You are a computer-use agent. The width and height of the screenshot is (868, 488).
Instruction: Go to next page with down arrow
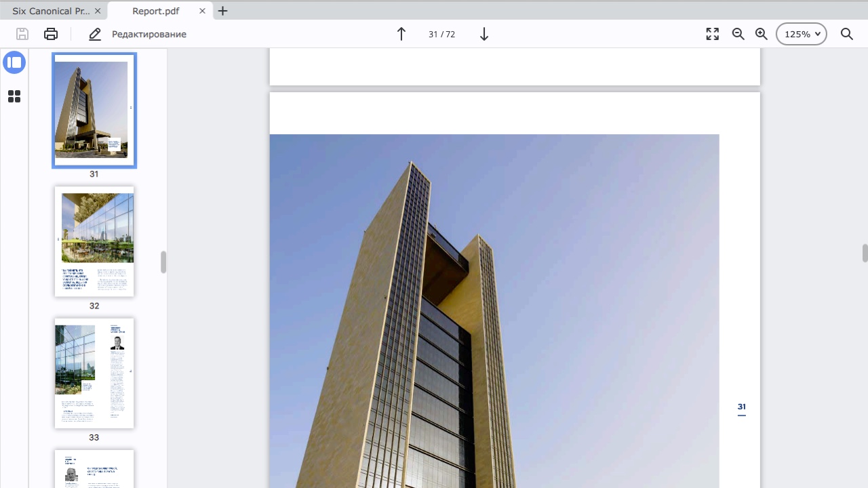(x=484, y=34)
